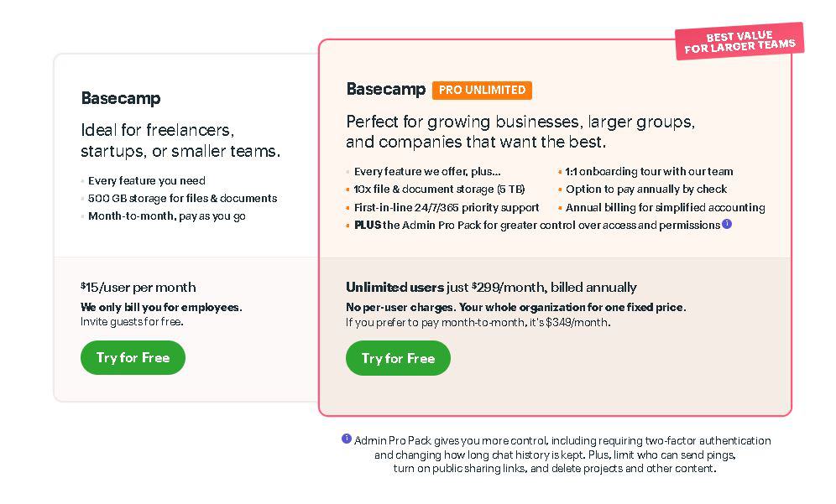
Task: Click the orange PRO UNLIMITED badge
Action: click(482, 90)
